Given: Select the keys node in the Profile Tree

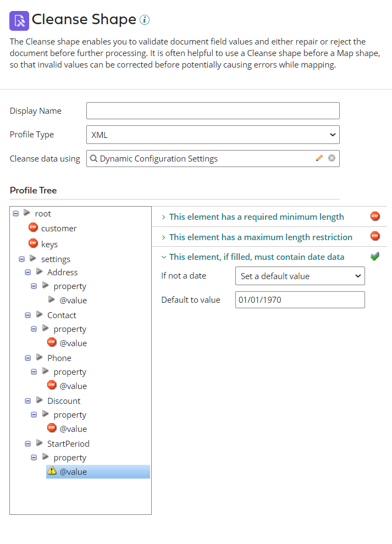Looking at the screenshot, I should (x=49, y=243).
